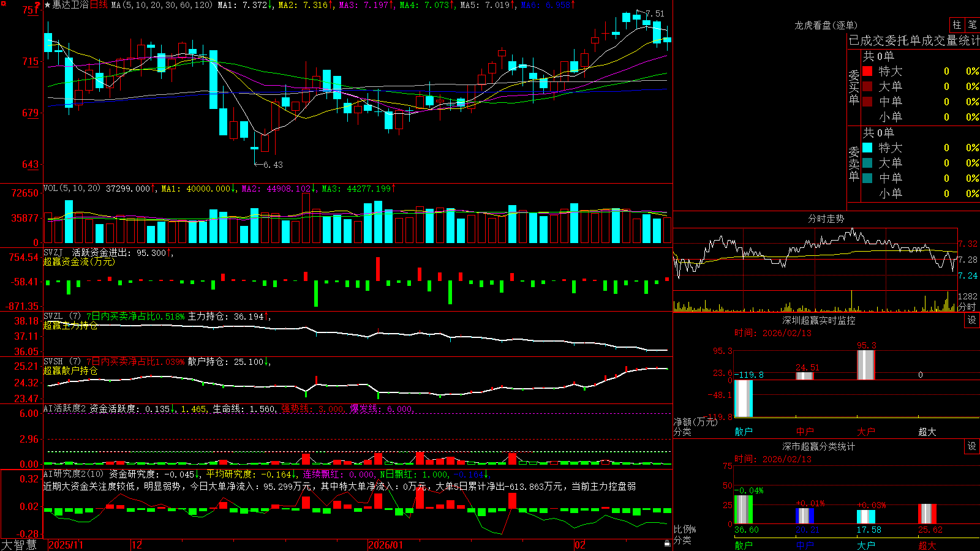This screenshot has height=551, width=980.
Task: Click the lock icon at chart bottom-right
Action: [667, 544]
